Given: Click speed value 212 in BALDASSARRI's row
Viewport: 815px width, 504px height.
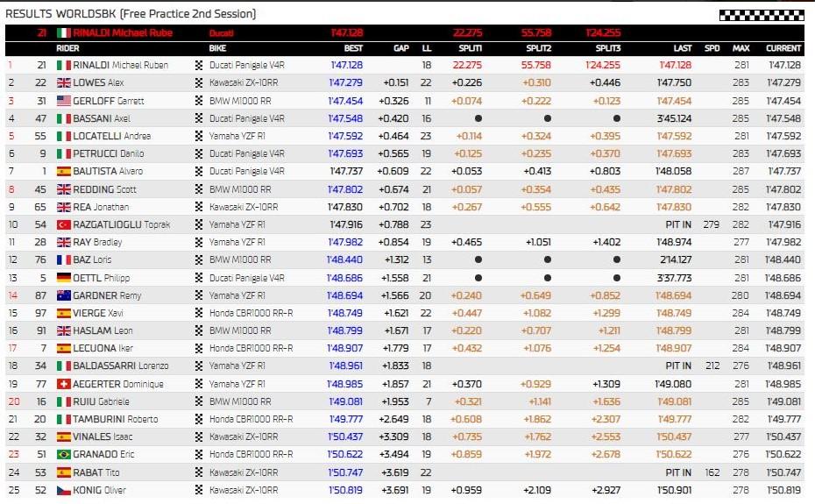Looking at the screenshot, I should click(x=712, y=366).
